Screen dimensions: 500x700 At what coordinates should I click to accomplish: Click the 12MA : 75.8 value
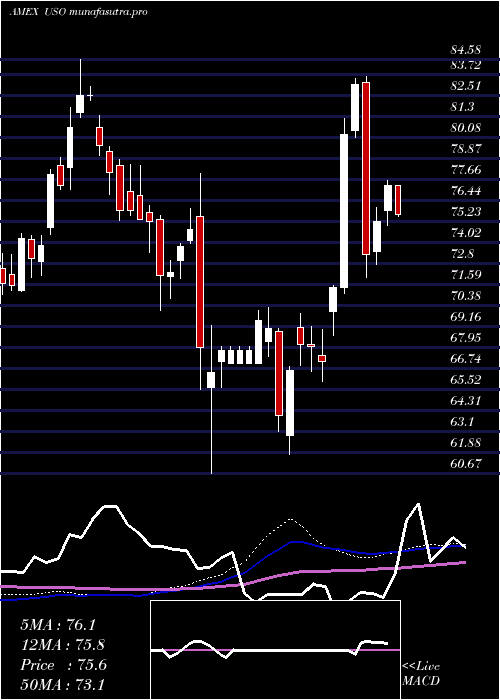62,645
